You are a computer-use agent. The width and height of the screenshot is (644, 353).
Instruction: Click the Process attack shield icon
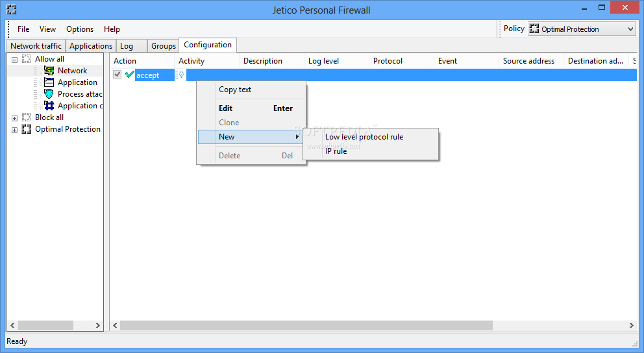[x=49, y=94]
